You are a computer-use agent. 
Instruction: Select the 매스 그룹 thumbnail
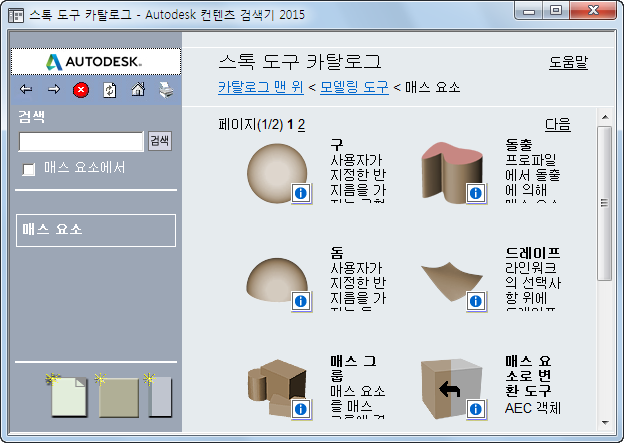(x=277, y=387)
